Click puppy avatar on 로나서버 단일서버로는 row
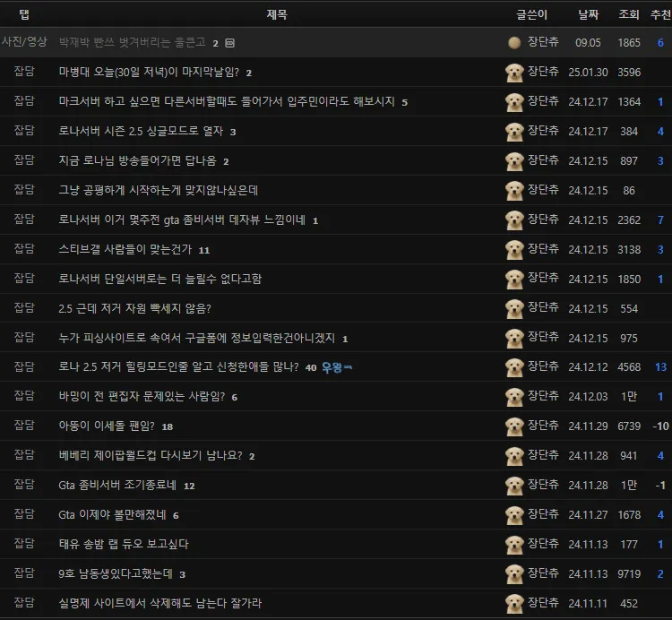672x620 pixels. pyautogui.click(x=514, y=280)
